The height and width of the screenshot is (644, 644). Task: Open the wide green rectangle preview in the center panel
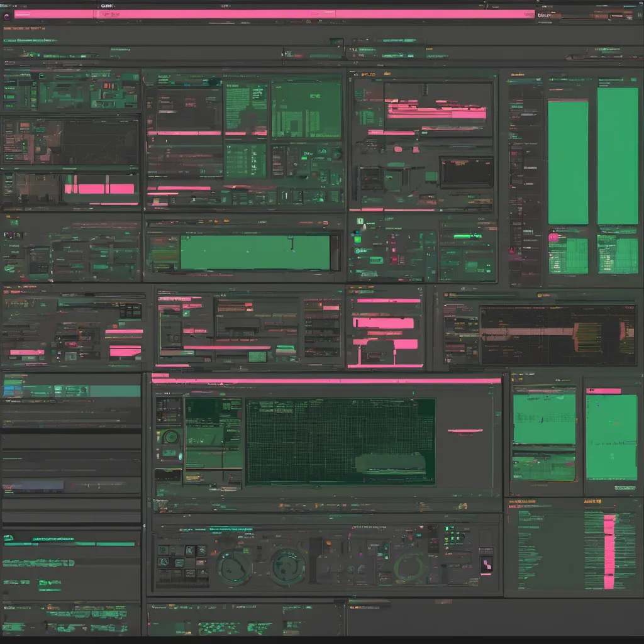pos(255,253)
